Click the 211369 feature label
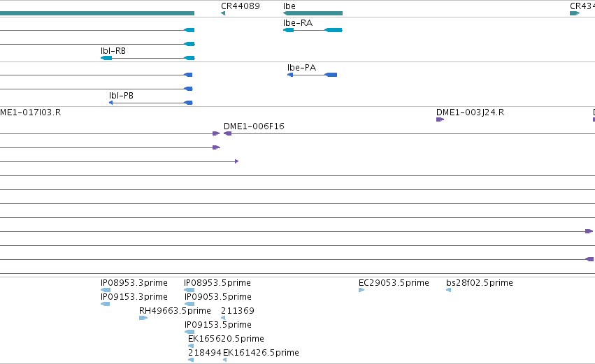Image resolution: width=595 pixels, height=364 pixels. pyautogui.click(x=238, y=310)
